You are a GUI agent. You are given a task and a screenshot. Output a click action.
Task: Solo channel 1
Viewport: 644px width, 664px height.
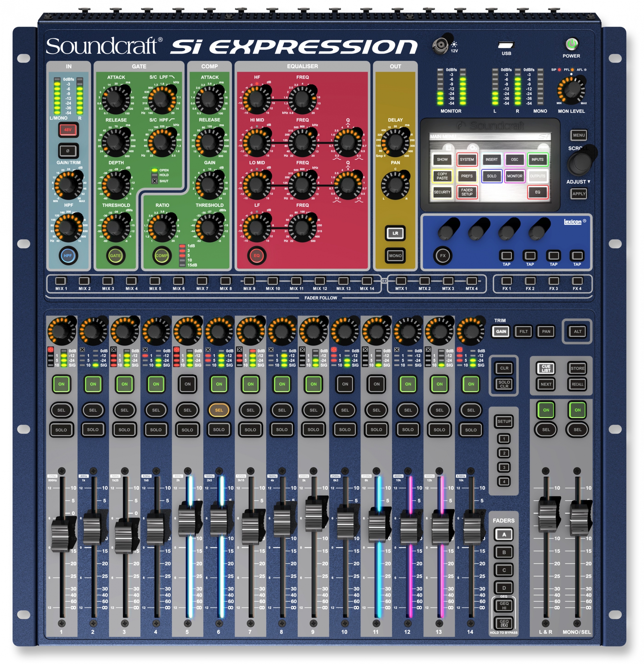coord(61,430)
